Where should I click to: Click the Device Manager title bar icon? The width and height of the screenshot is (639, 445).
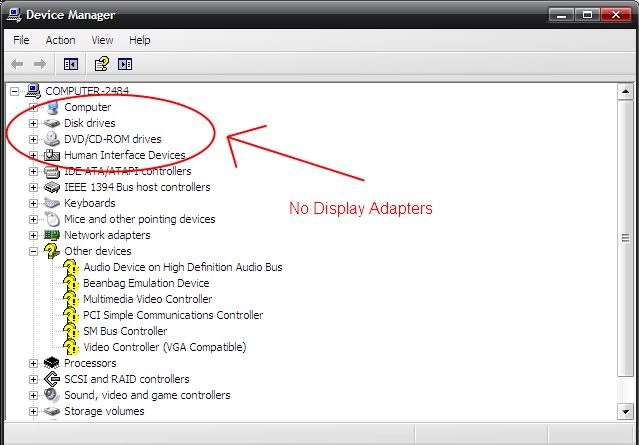(x=14, y=15)
